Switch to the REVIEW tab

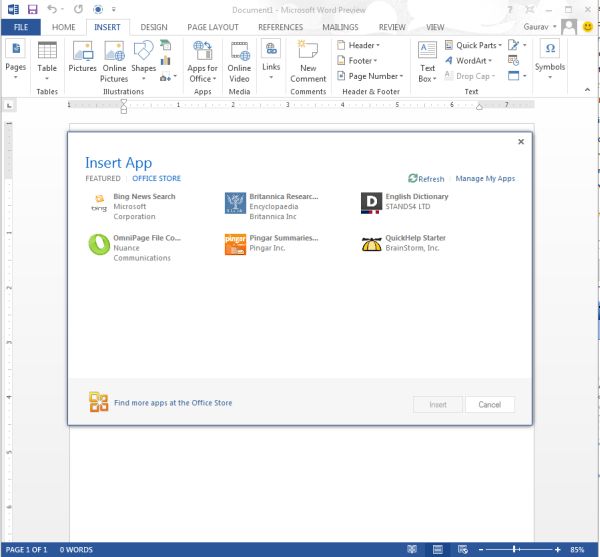tap(392, 27)
